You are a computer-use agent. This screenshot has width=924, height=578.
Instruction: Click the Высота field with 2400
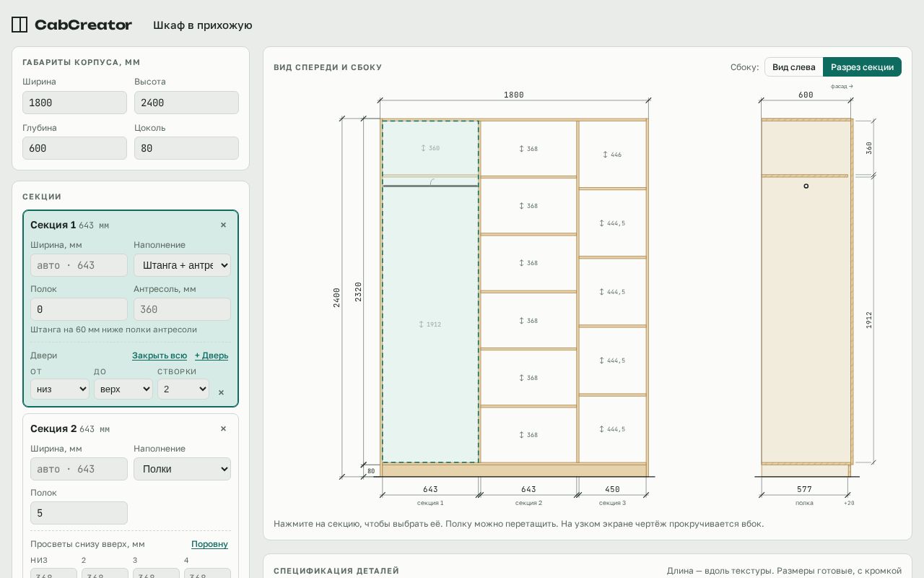click(186, 103)
